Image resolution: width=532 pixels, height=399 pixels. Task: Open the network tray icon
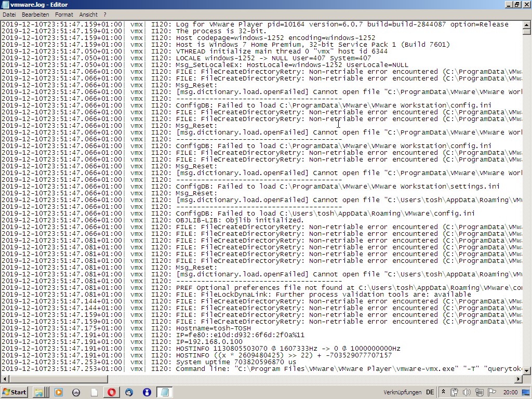tap(479, 392)
